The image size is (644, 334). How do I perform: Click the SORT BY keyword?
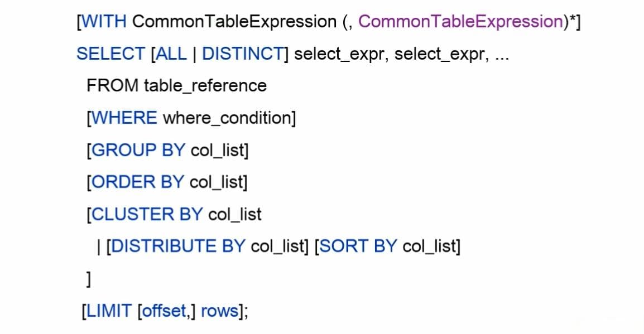358,246
